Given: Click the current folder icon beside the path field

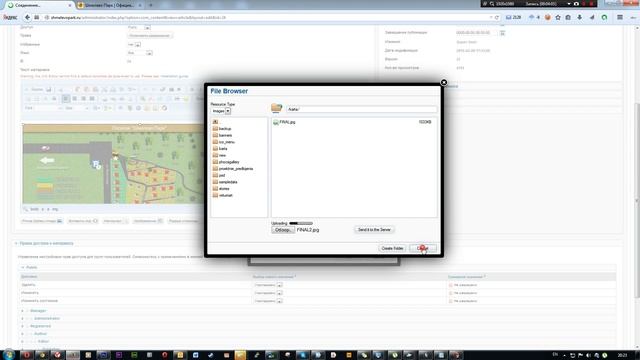Looking at the screenshot, I should 276,108.
